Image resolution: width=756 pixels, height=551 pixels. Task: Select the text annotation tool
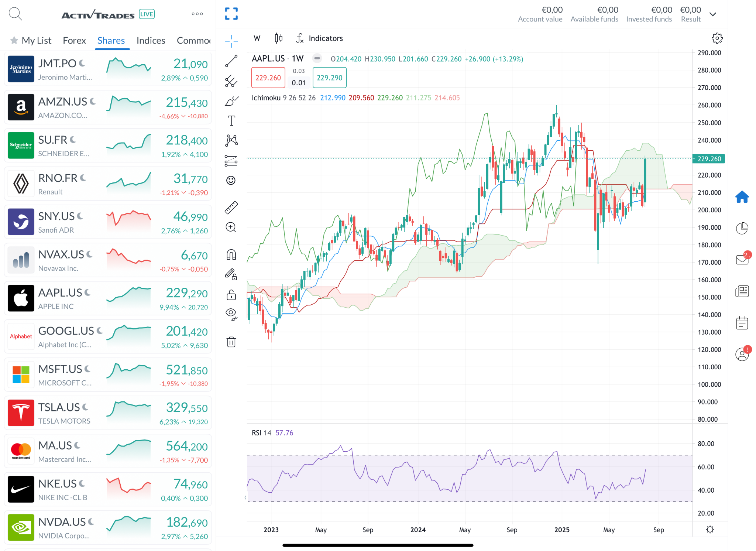click(x=231, y=120)
